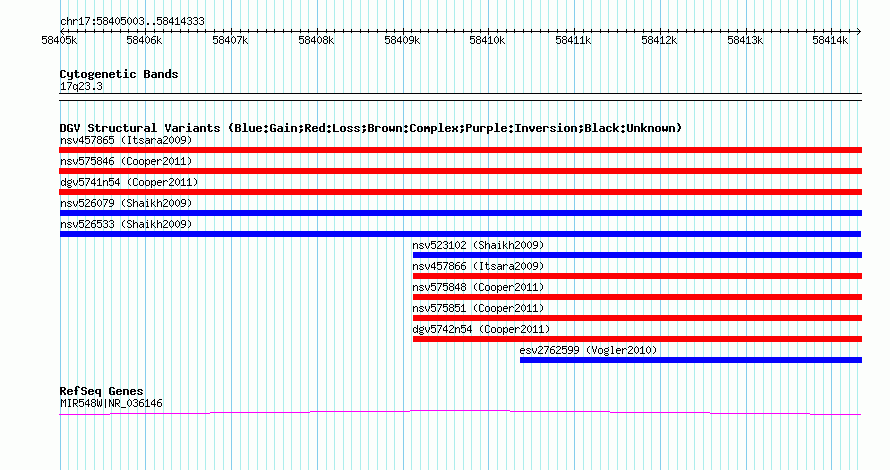Click the Cytogenetic Bands track title

pyautogui.click(x=119, y=74)
